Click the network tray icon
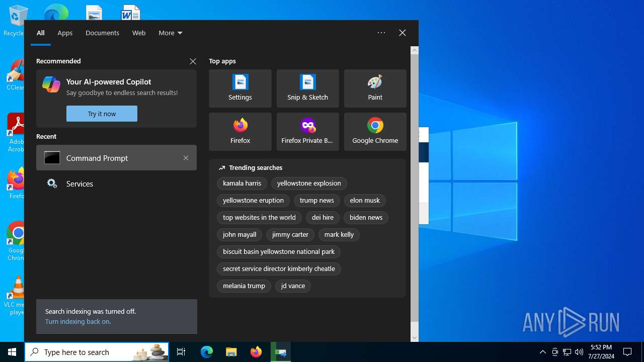 click(x=567, y=352)
